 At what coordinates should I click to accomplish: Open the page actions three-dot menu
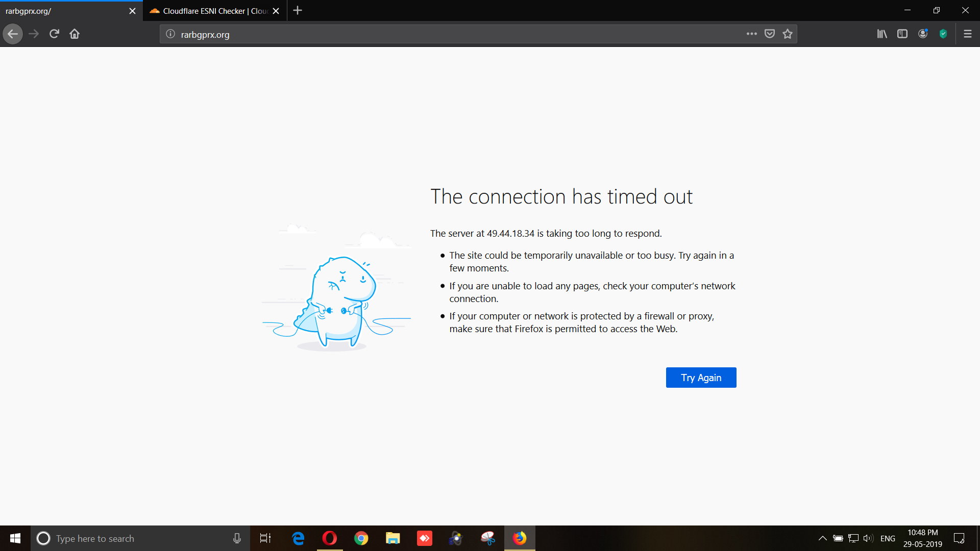[751, 34]
